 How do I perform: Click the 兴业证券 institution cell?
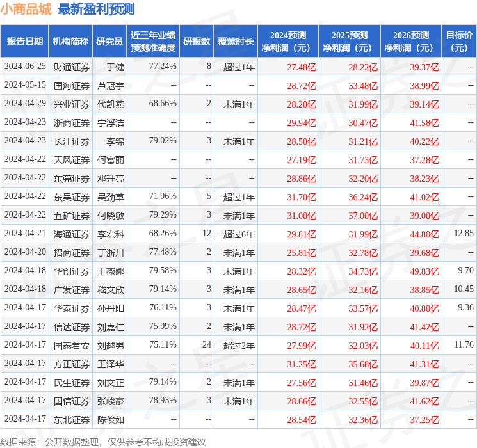tap(72, 104)
